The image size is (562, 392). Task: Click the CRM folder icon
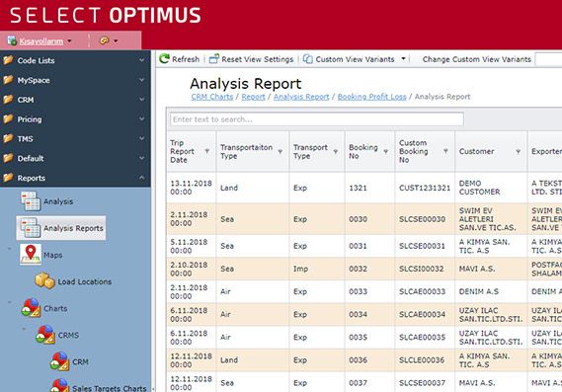coord(8,100)
